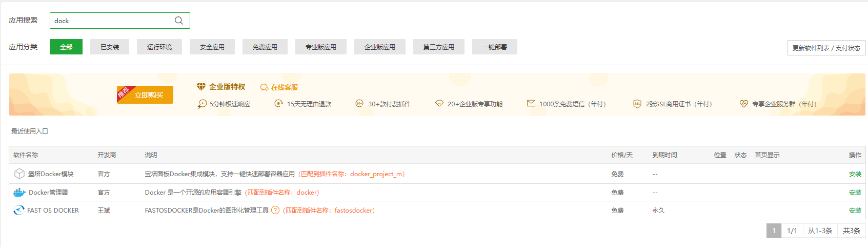Viewport: 868px width, 247px height.
Task: Click the 专享企业服务群 heart icon
Action: coord(744,103)
